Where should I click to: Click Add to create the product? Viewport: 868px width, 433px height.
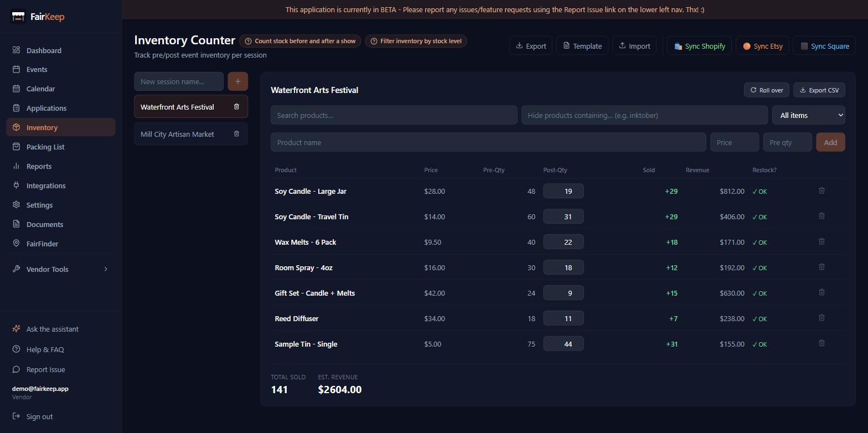tap(830, 142)
